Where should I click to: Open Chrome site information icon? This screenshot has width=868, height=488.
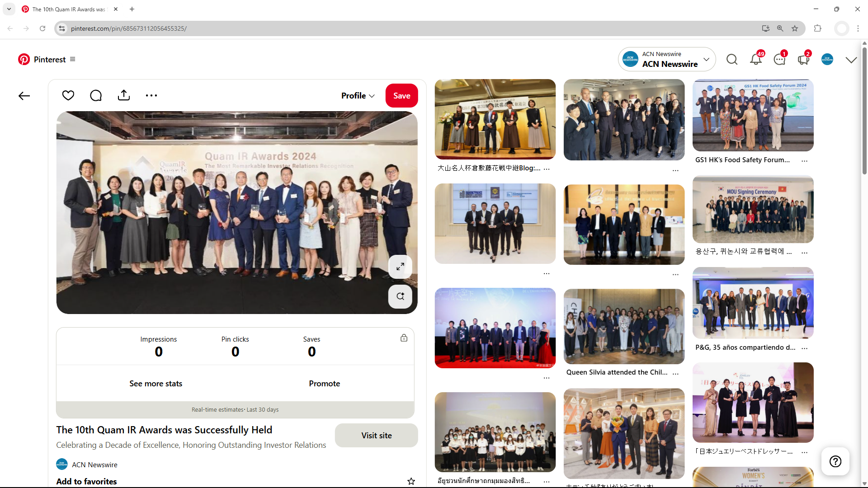click(62, 28)
